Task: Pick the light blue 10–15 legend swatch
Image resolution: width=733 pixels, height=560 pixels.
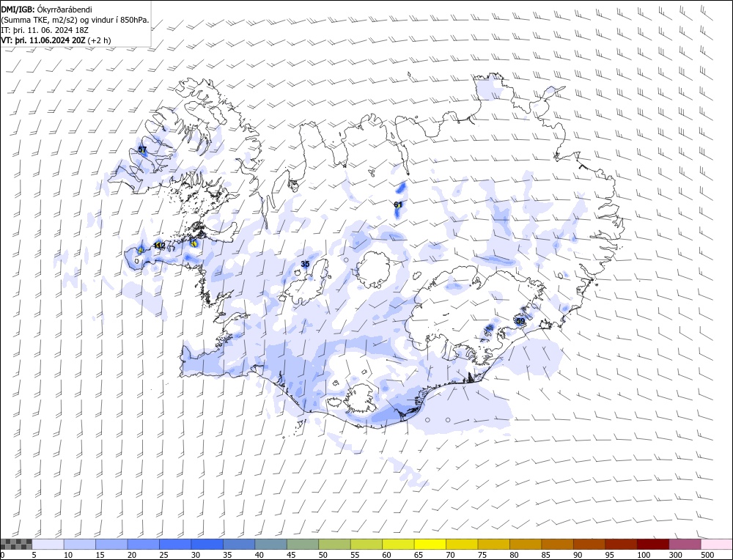Action: [80, 544]
